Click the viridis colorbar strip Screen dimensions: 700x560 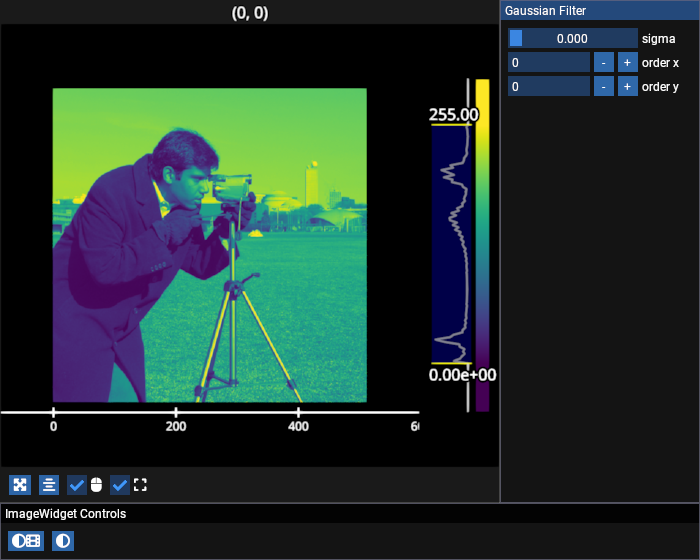click(482, 245)
